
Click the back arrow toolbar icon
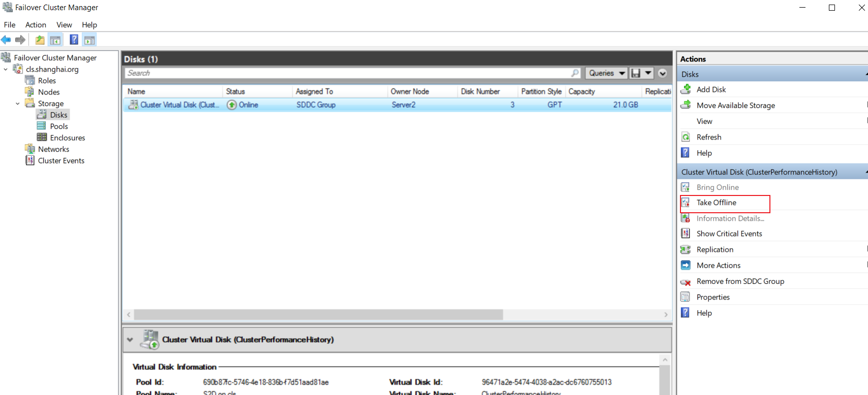6,40
